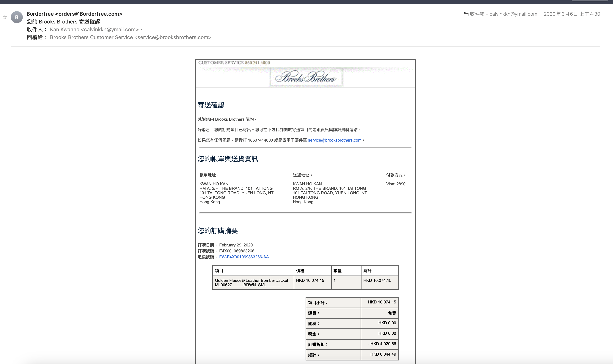Click the 寄送確認 heading
613x364 pixels.
[x=211, y=105]
